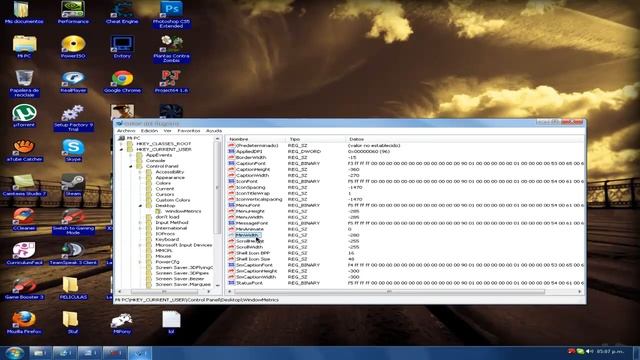
Task: Open the Cheat Engine desktop icon
Action: pos(122,11)
